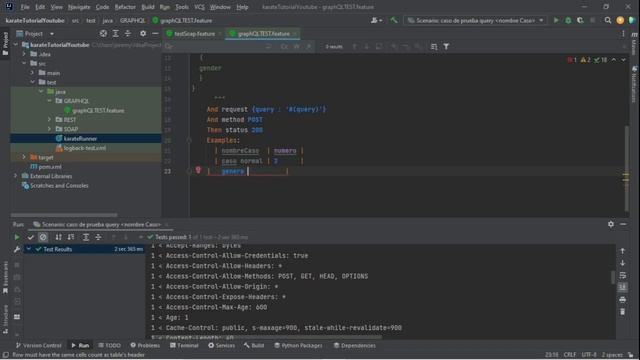Screen dimensions: 640x360
Task: Click filter search results funnel icon
Action: click(446, 47)
